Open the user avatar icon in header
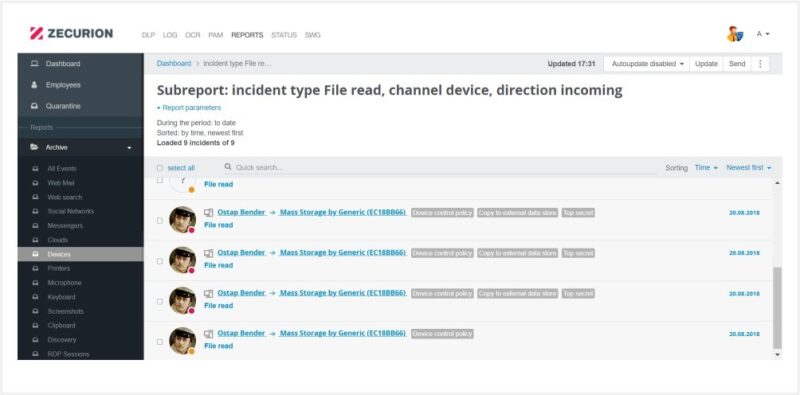 (735, 34)
